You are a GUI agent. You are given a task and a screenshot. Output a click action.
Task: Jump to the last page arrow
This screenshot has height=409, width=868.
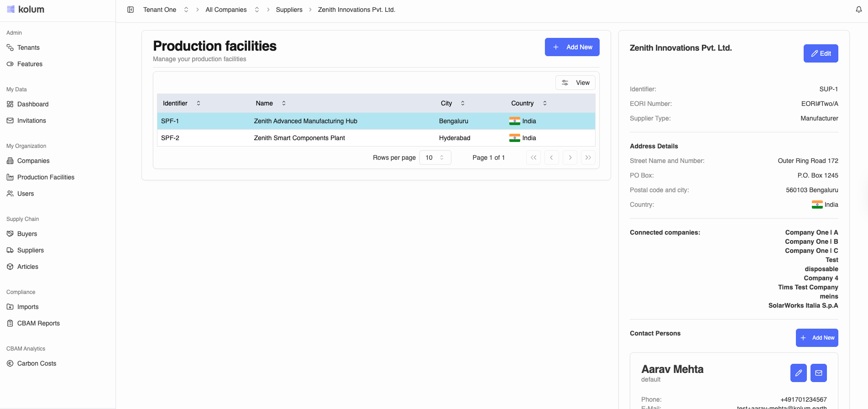[x=588, y=157]
